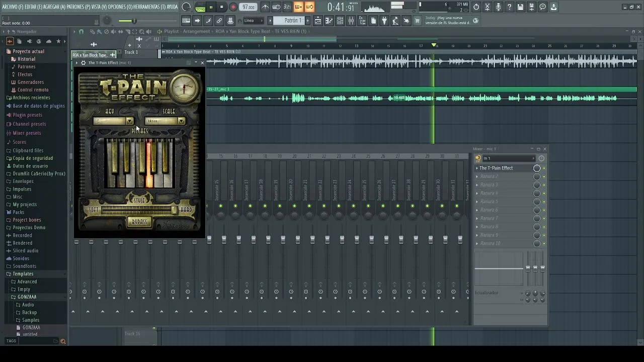Open the shop cart icon

coord(417,21)
